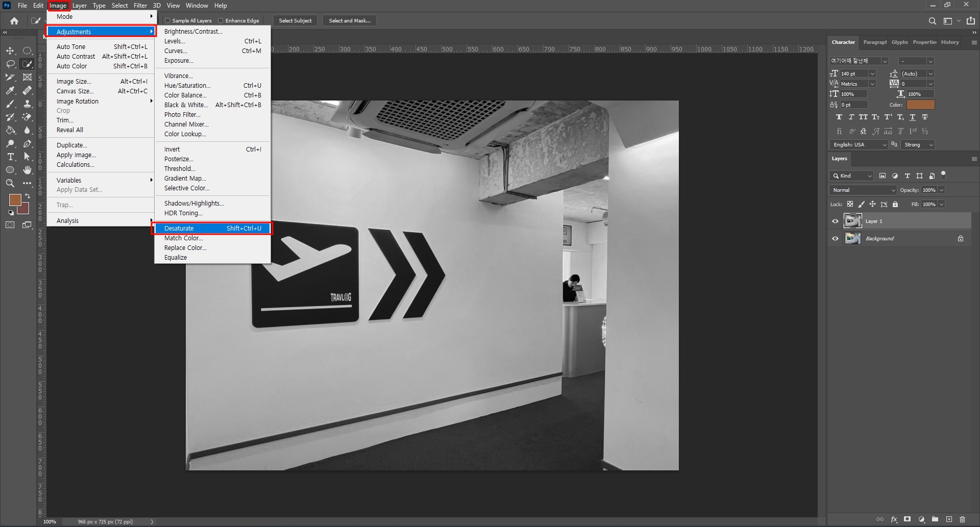This screenshot has height=527, width=980.
Task: Create new fill or adjustment layer icon
Action: (921, 519)
